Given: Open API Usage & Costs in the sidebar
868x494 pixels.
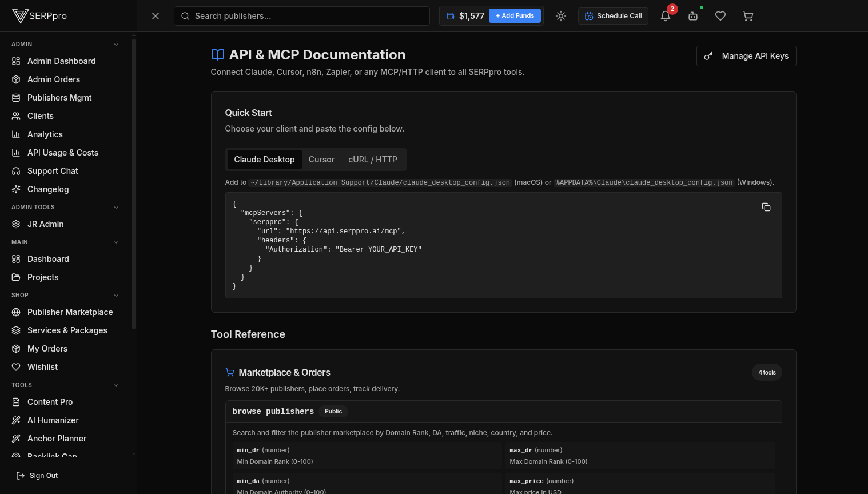Looking at the screenshot, I should [63, 153].
